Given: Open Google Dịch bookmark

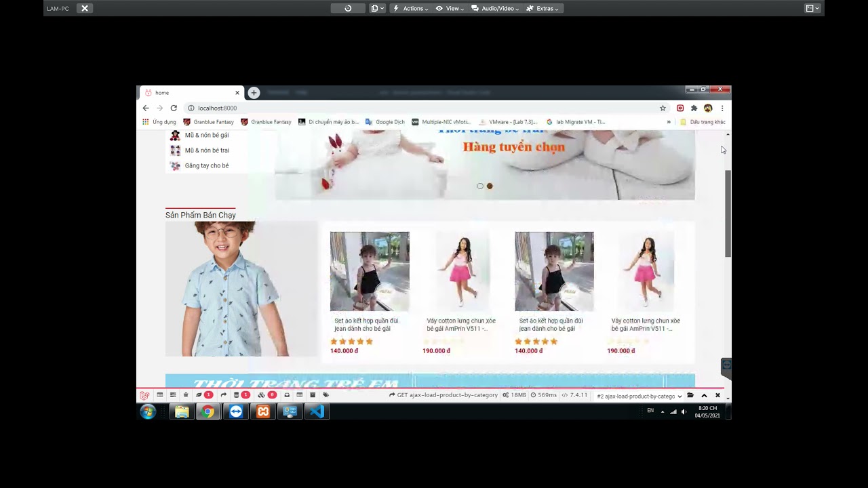Looking at the screenshot, I should point(385,122).
